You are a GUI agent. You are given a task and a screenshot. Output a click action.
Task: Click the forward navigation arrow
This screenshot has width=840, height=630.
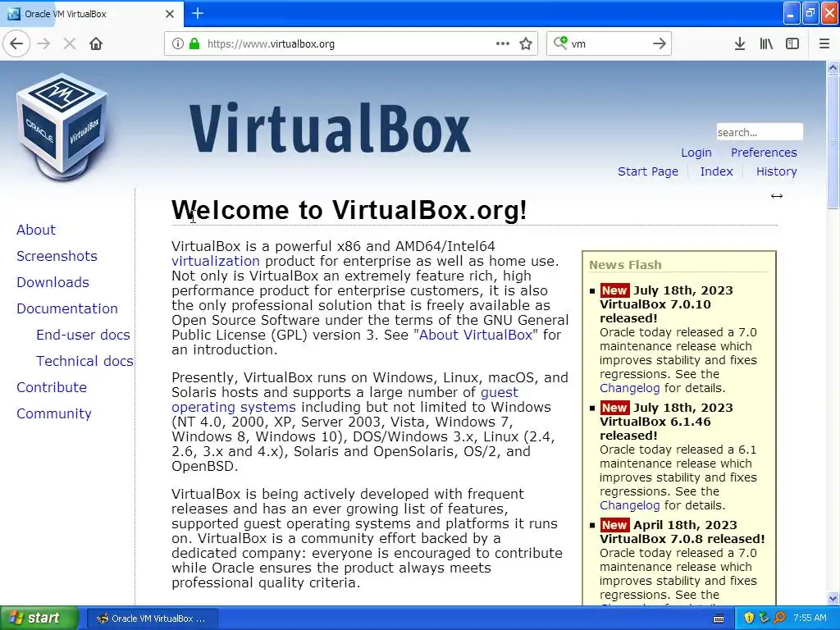tap(44, 44)
